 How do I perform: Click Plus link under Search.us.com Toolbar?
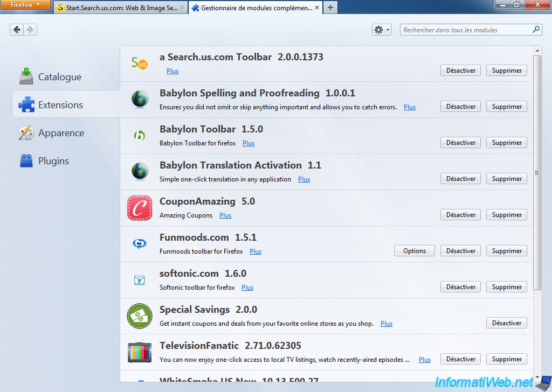172,71
